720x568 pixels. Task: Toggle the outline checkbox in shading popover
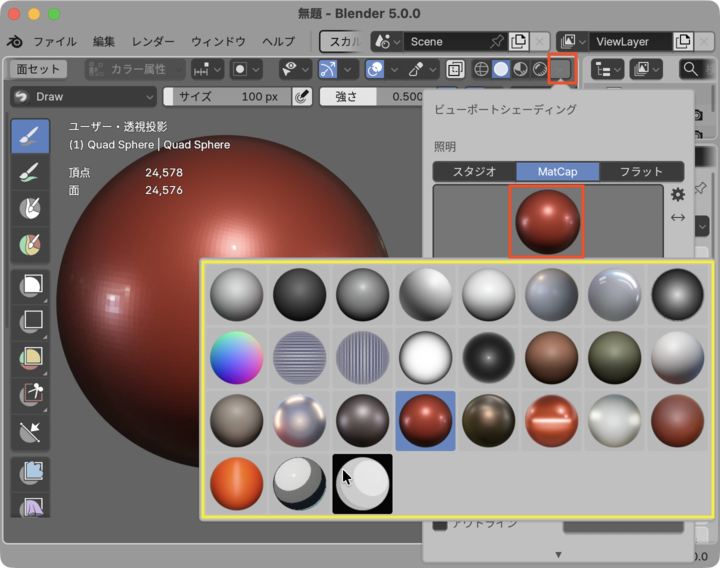click(x=440, y=523)
